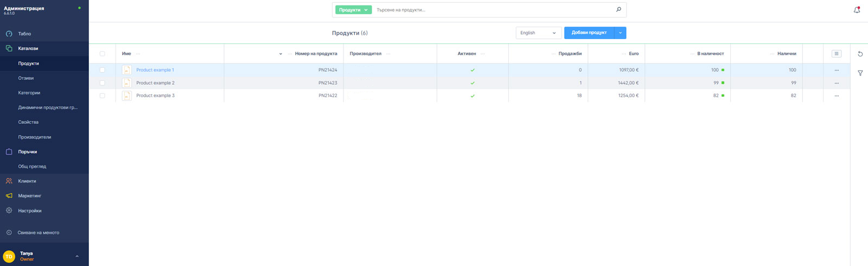Screen dimensions: 868x266
Task: Expand the Добави продукт arrow dropdown
Action: (x=620, y=33)
